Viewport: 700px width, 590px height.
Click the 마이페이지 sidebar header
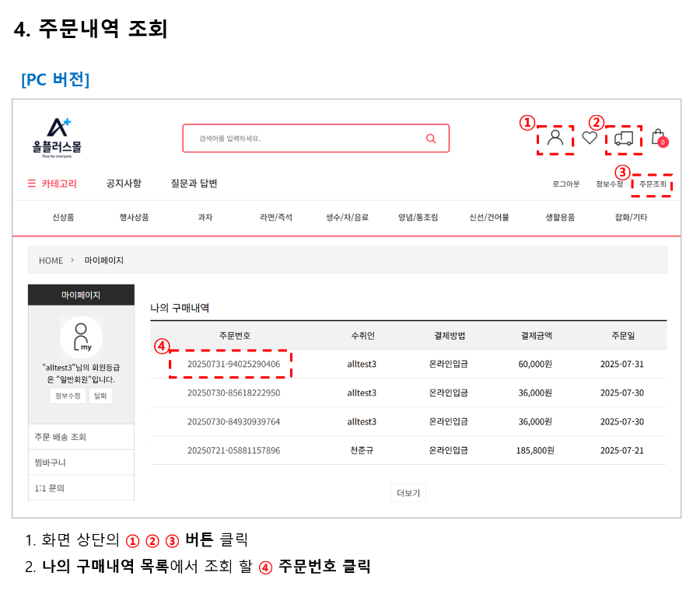click(x=81, y=295)
